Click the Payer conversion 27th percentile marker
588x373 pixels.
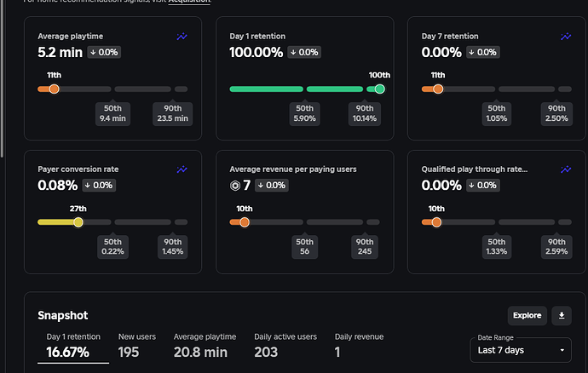(78, 222)
